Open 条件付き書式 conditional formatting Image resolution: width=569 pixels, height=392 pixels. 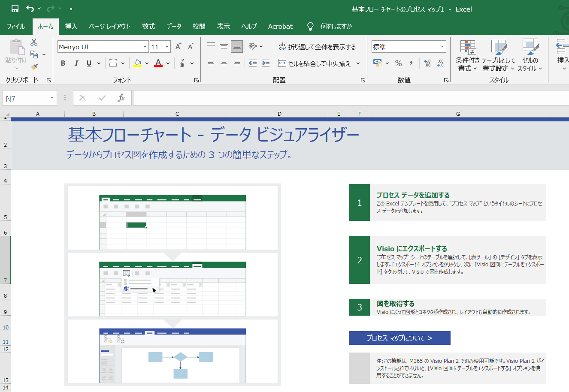pyautogui.click(x=468, y=56)
